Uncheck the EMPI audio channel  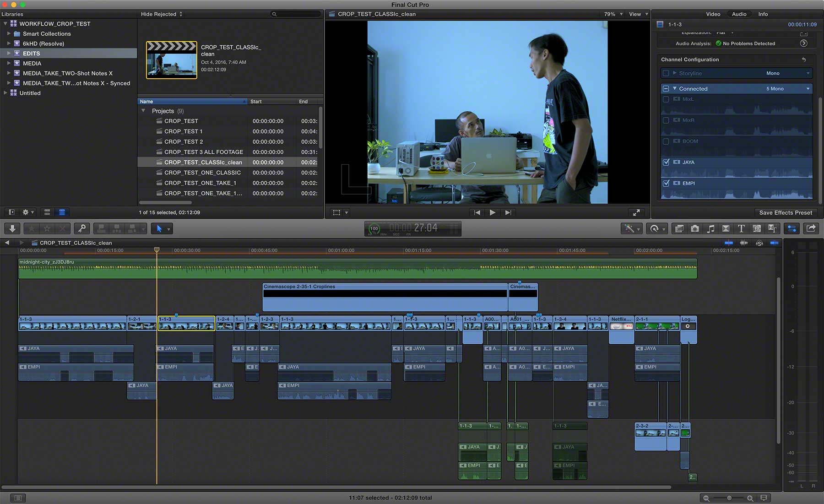[x=666, y=183]
